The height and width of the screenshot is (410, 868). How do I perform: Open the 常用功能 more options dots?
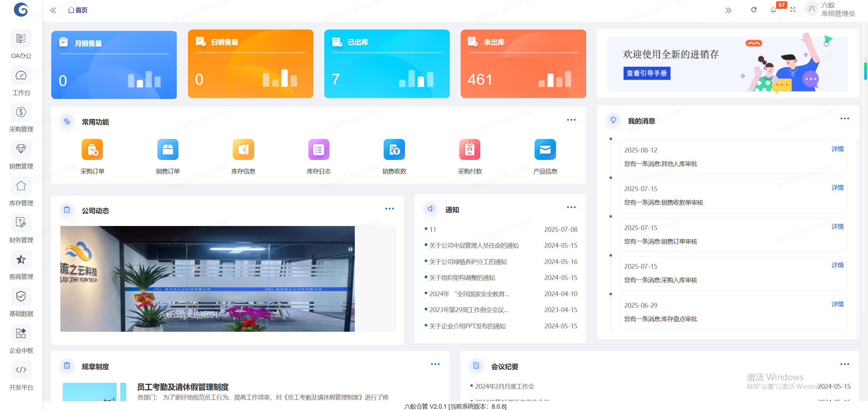coord(571,120)
